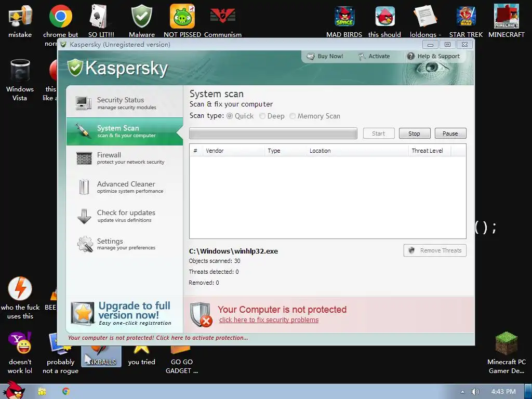This screenshot has height=399, width=532.
Task: Click the Kaspersky shield logo
Action: pos(75,67)
